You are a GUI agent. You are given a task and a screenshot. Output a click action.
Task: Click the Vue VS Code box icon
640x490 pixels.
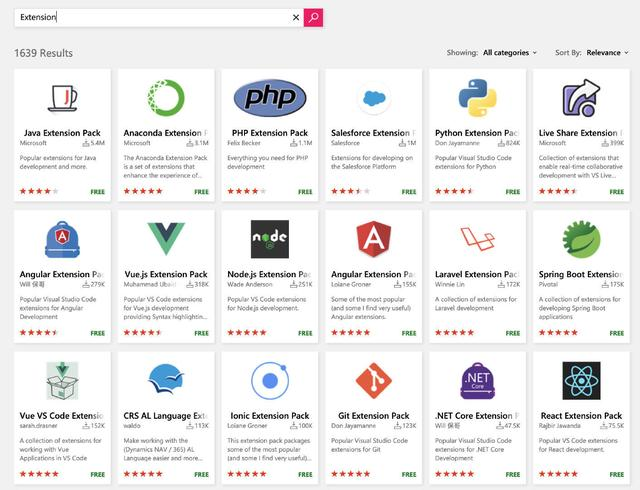click(62, 381)
